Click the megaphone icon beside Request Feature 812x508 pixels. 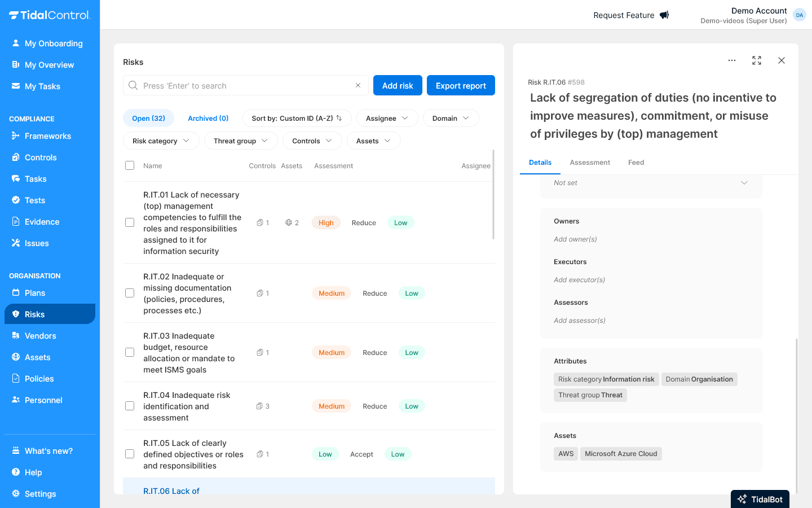pyautogui.click(x=664, y=15)
